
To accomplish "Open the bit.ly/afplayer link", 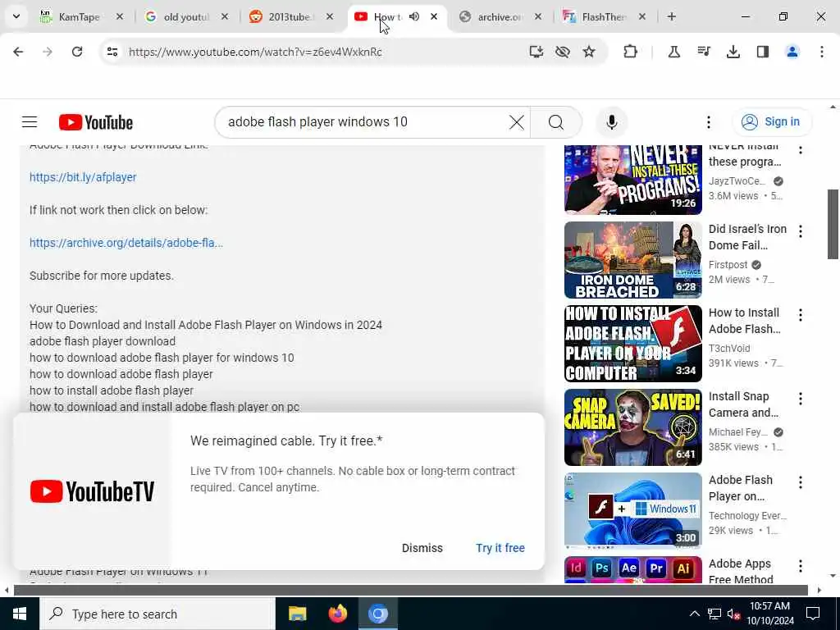I will coord(83,177).
